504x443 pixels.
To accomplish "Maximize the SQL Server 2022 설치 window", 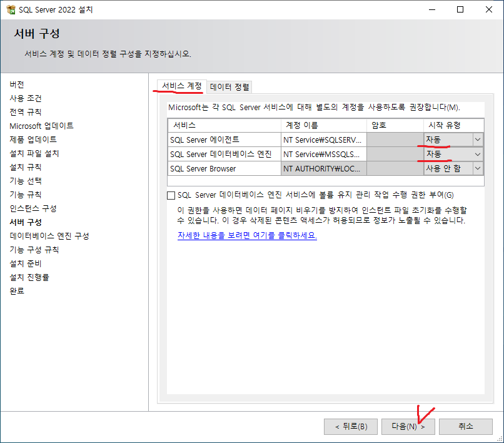I will pos(460,9).
